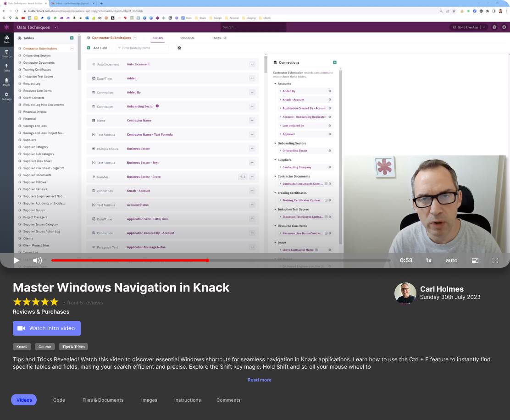This screenshot has width=510, height=420.
Task: Add a new table with green plus
Action: [72, 38]
